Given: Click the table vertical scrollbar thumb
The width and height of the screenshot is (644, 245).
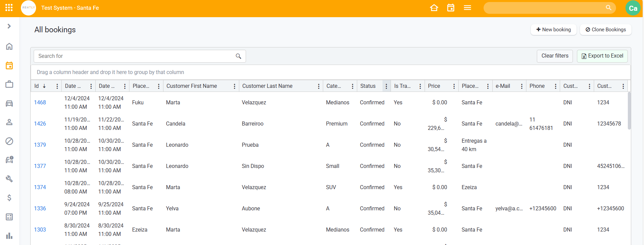Looking at the screenshot, I should [629, 111].
